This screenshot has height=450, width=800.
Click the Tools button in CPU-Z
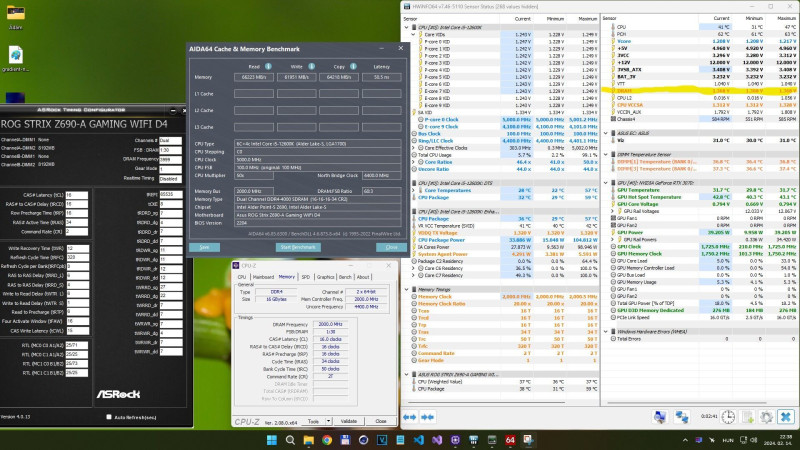pos(313,421)
